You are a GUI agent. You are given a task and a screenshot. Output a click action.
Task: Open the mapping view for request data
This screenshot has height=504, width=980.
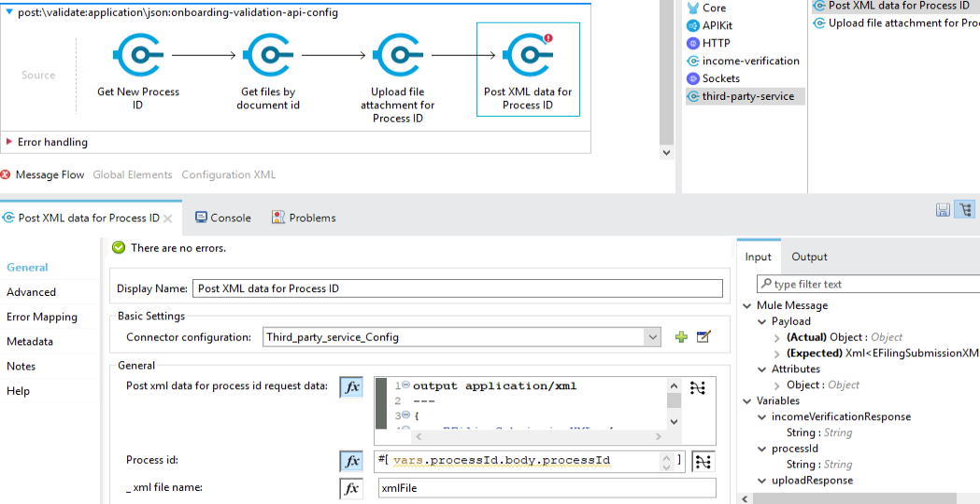[x=697, y=388]
